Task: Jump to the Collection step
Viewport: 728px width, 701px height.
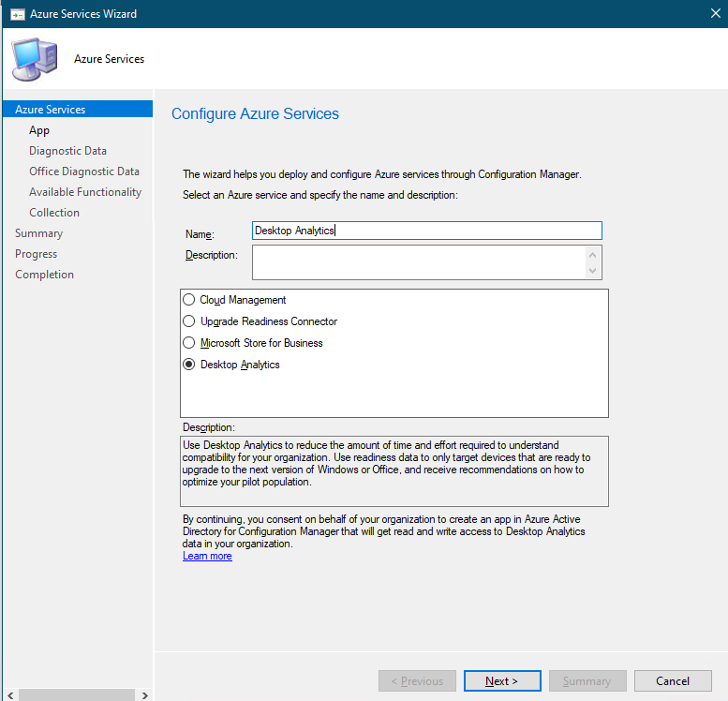Action: [54, 213]
